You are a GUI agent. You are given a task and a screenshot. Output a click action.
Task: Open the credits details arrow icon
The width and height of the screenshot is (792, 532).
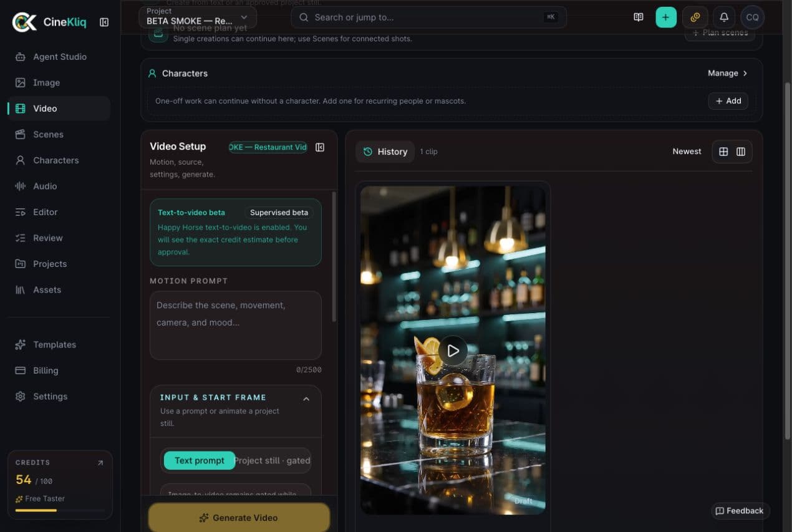click(x=100, y=463)
